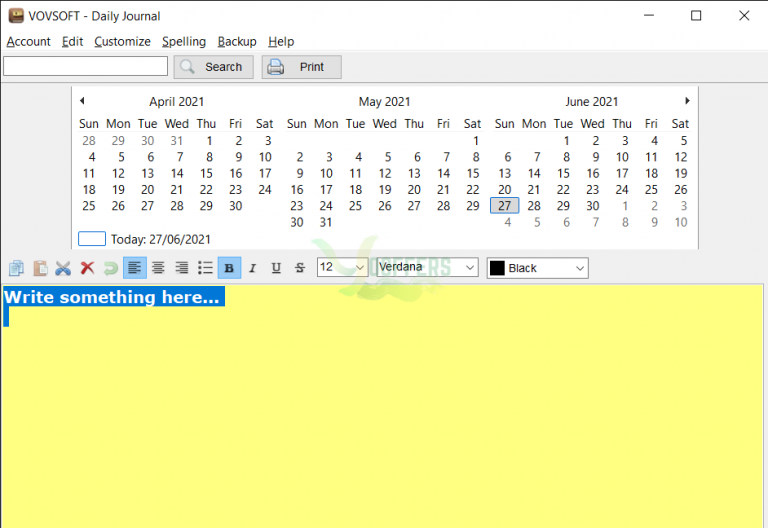Select April 15 in the calendar
Viewport: 768px width, 528px height.
(206, 173)
